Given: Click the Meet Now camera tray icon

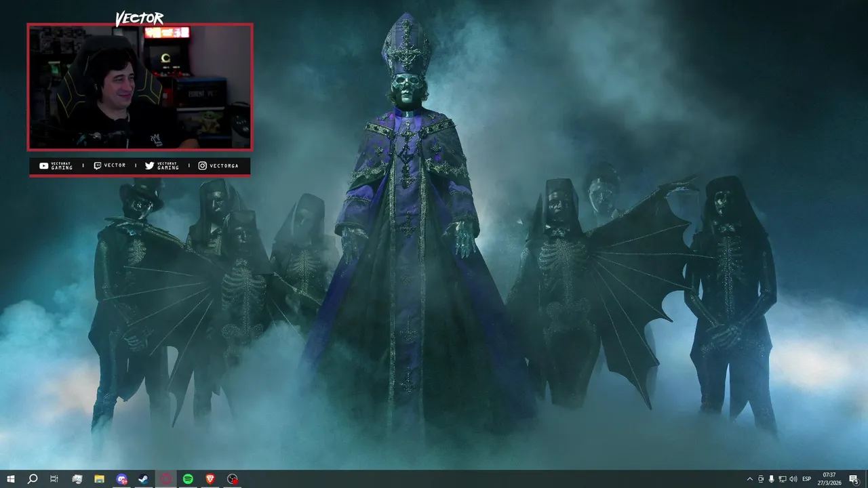Looking at the screenshot, I should 761,479.
